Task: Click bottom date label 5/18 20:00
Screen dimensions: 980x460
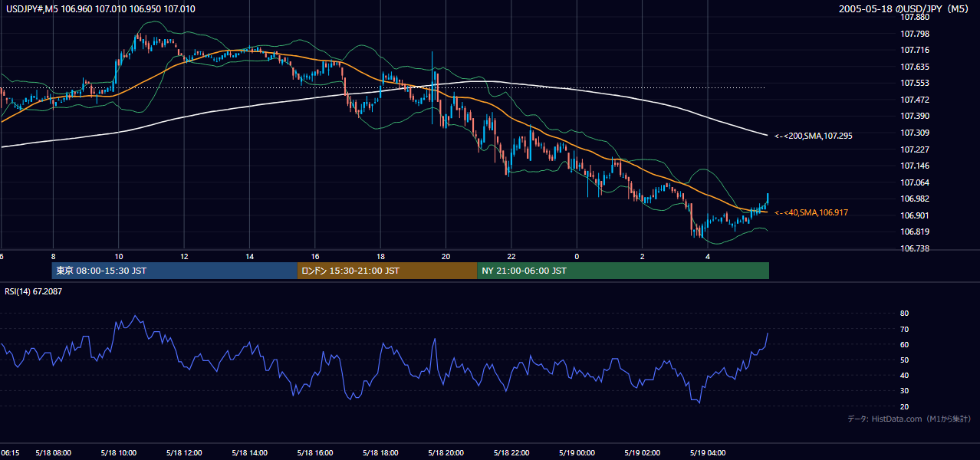Action: tap(446, 452)
